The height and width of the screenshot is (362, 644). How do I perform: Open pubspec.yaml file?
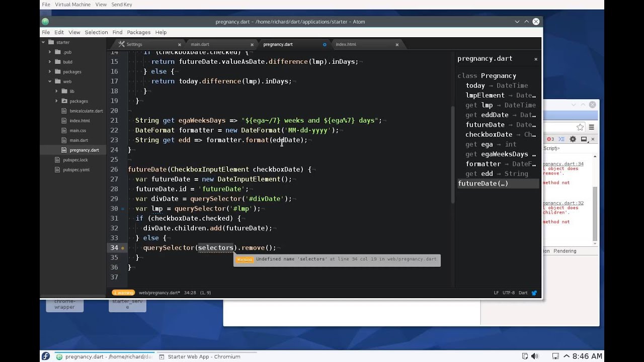(76, 169)
